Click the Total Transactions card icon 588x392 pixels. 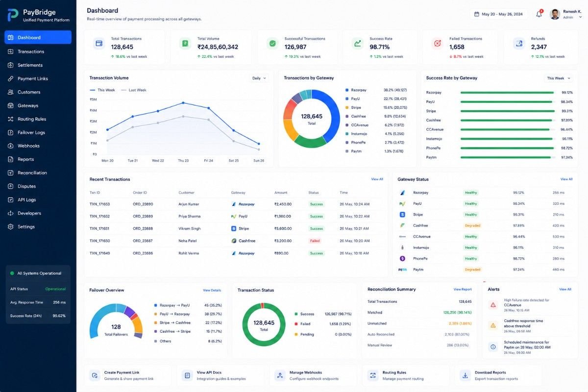99,44
